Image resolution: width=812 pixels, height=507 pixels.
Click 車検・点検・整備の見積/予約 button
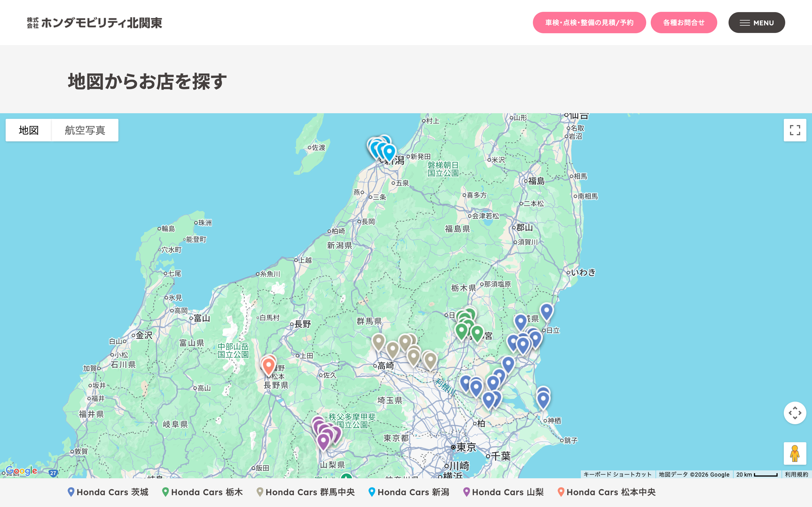589,23
